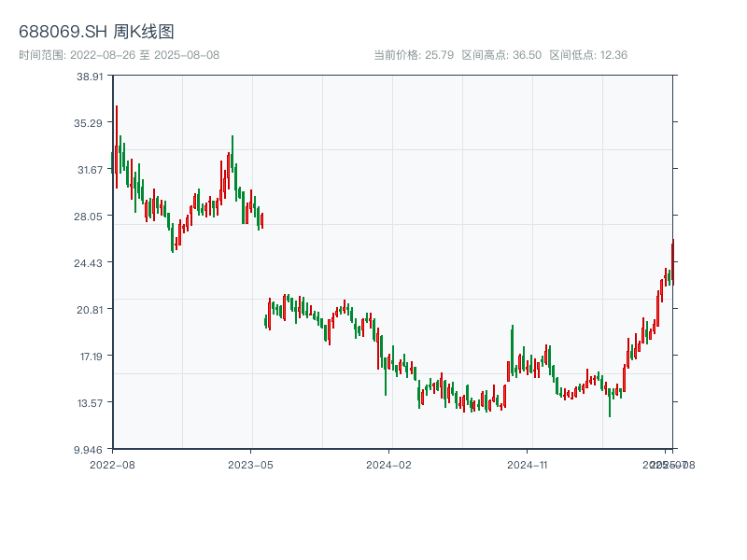The height and width of the screenshot is (560, 747).
Task: Click the 2024-11 x-axis date label
Action: 528,464
